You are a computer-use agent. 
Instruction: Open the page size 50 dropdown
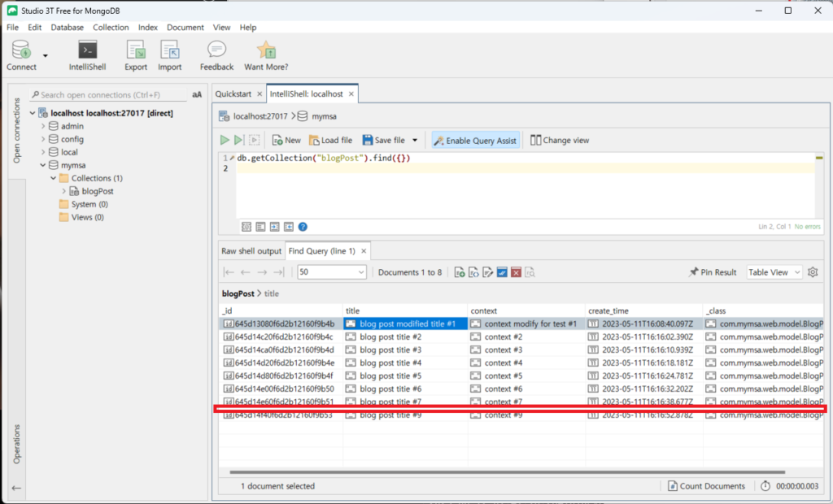click(x=332, y=272)
